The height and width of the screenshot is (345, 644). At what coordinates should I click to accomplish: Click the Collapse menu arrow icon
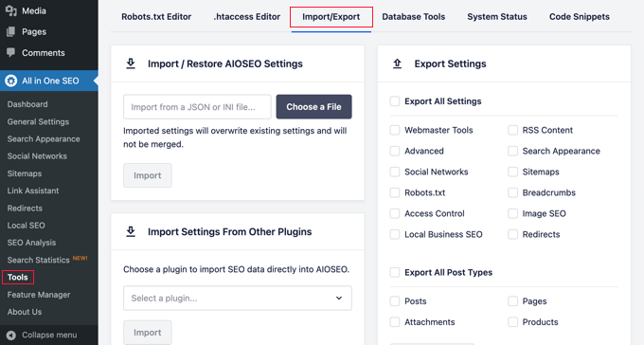tap(11, 336)
